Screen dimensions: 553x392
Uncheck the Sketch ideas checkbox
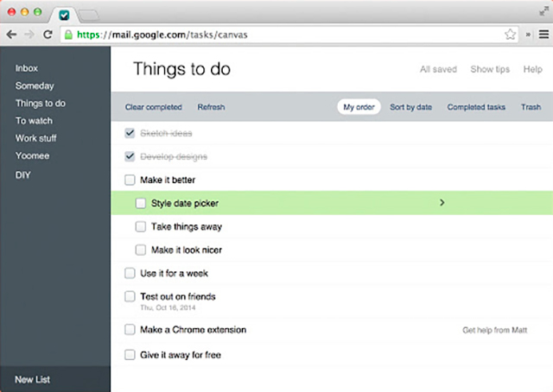click(x=130, y=133)
